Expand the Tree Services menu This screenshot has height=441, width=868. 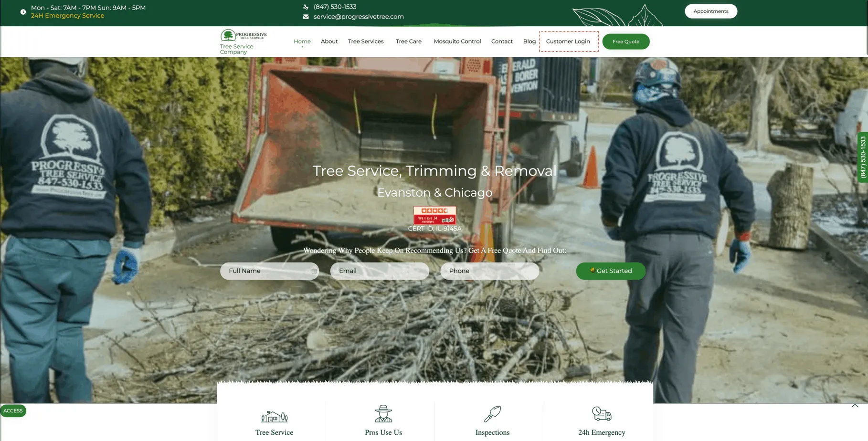(x=366, y=42)
